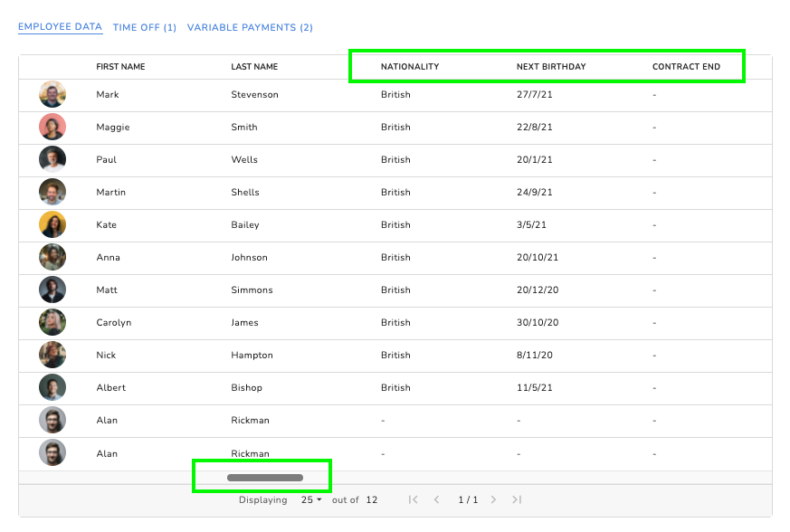The width and height of the screenshot is (790, 532).
Task: Select the EMPLOYEE DATA tab
Action: tap(60, 26)
